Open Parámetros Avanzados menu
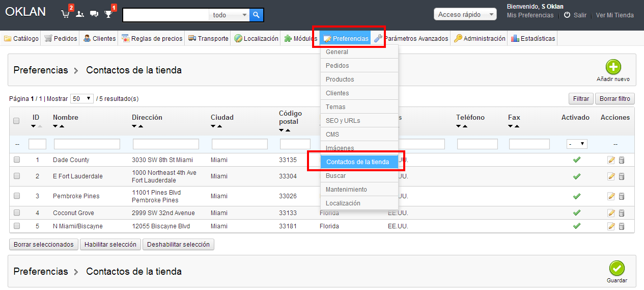Screen dimensions: 644x290 click(x=411, y=38)
